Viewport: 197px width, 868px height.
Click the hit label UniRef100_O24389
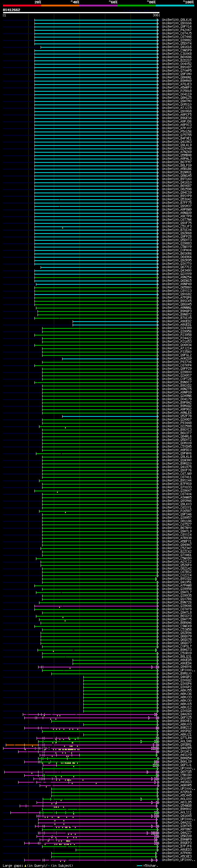(x=177, y=328)
